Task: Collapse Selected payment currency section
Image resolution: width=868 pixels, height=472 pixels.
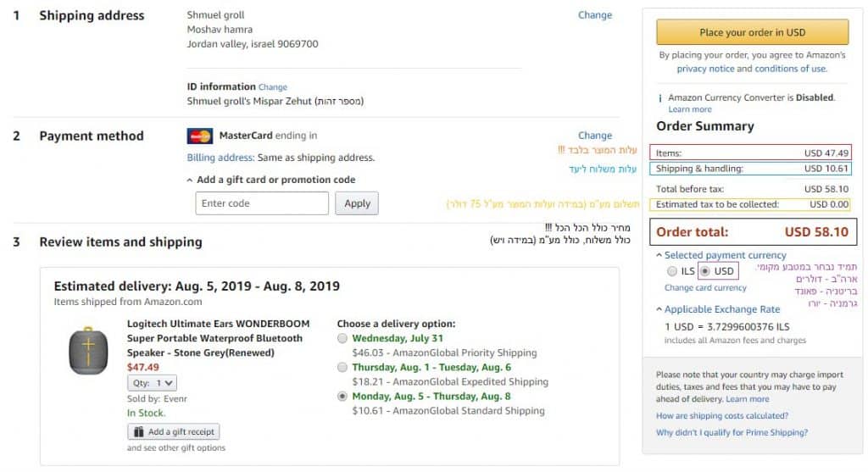Action: (x=659, y=255)
